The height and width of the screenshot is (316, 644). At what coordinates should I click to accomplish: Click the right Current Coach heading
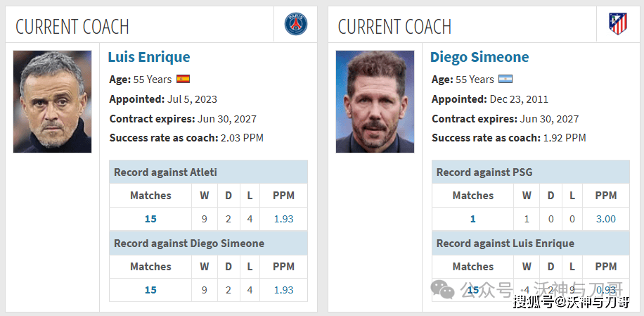pyautogui.click(x=394, y=27)
